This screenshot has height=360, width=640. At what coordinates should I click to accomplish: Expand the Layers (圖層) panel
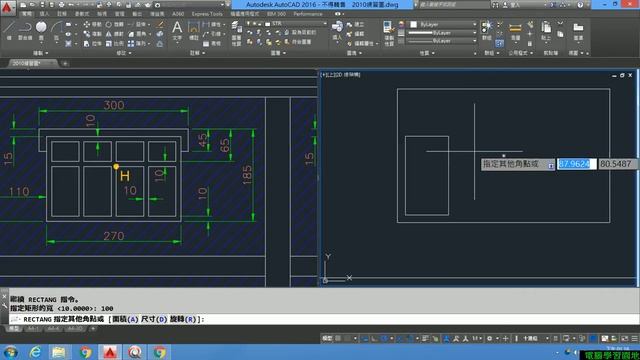click(278, 53)
